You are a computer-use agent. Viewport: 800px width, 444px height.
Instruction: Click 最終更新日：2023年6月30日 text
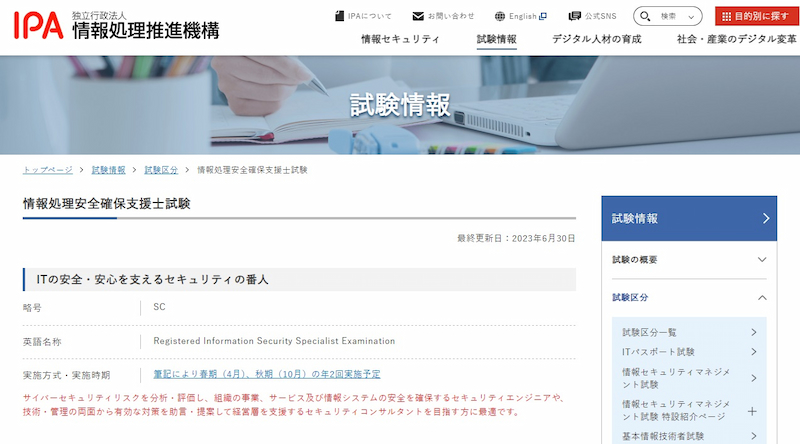point(516,238)
